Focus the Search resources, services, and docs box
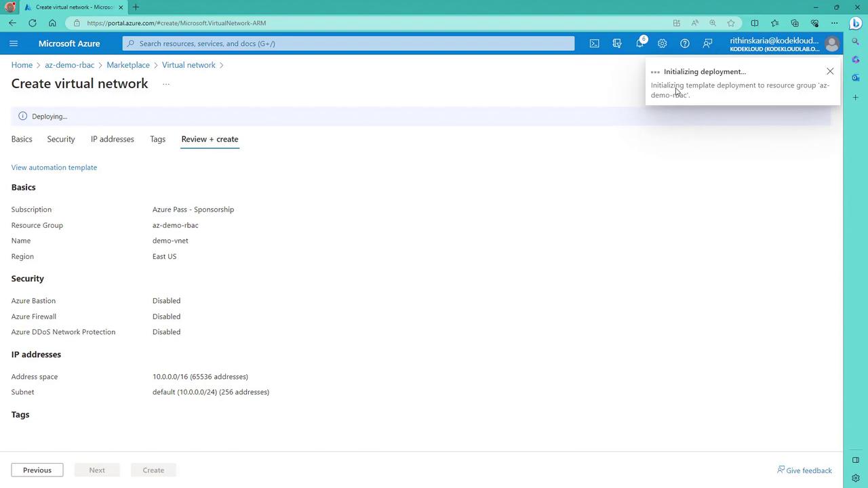 point(349,43)
